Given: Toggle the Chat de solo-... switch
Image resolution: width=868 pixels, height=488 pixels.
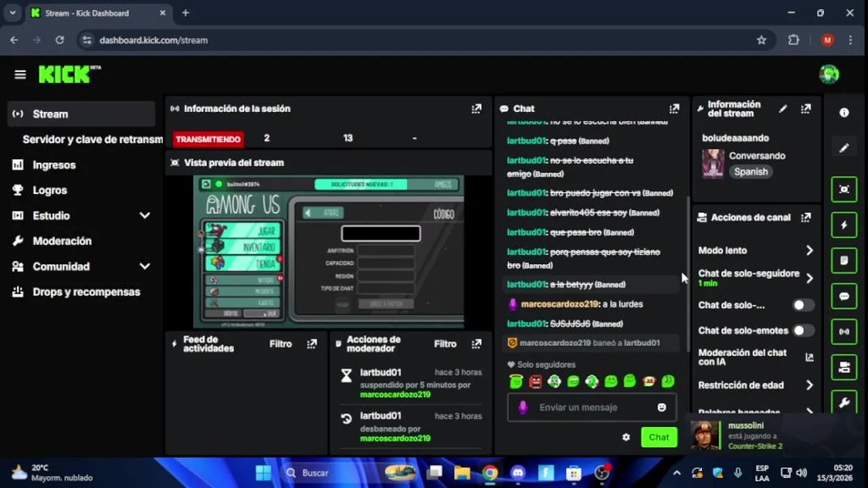Looking at the screenshot, I should click(x=804, y=305).
